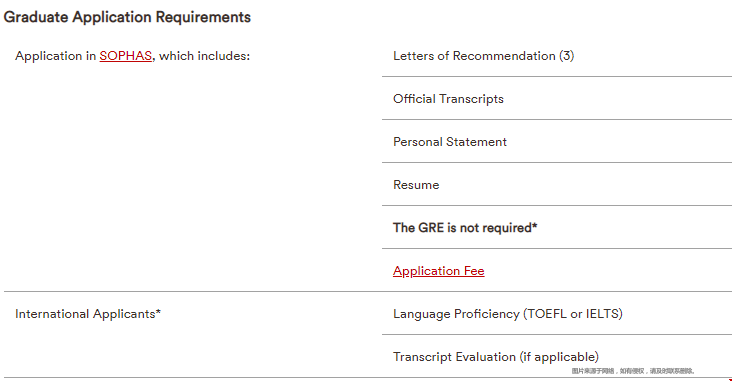The height and width of the screenshot is (381, 732).
Task: Click the asterisk after 'GRE is not required'
Action: point(535,226)
